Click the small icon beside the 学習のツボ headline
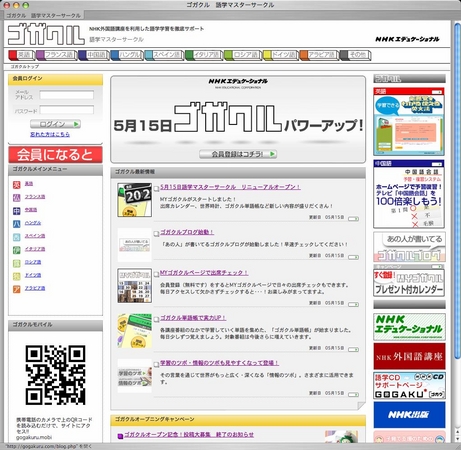Image resolution: width=461 pixels, height=450 pixels. [x=156, y=364]
